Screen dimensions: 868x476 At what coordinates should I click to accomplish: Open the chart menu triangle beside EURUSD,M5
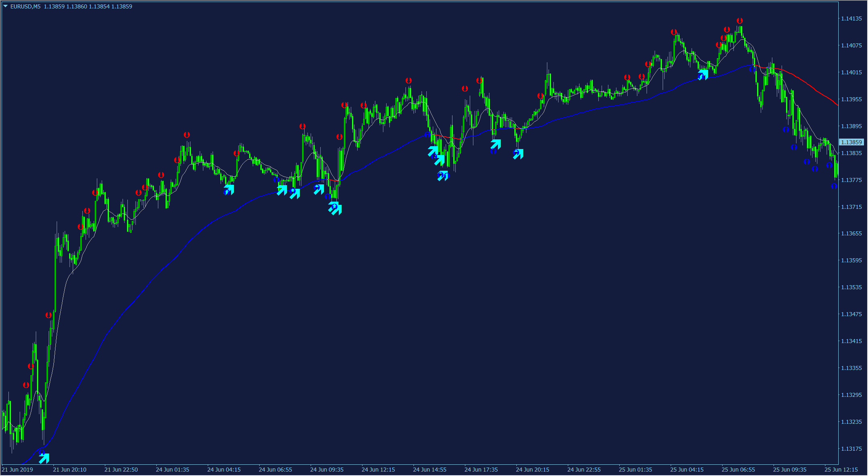(6, 6)
